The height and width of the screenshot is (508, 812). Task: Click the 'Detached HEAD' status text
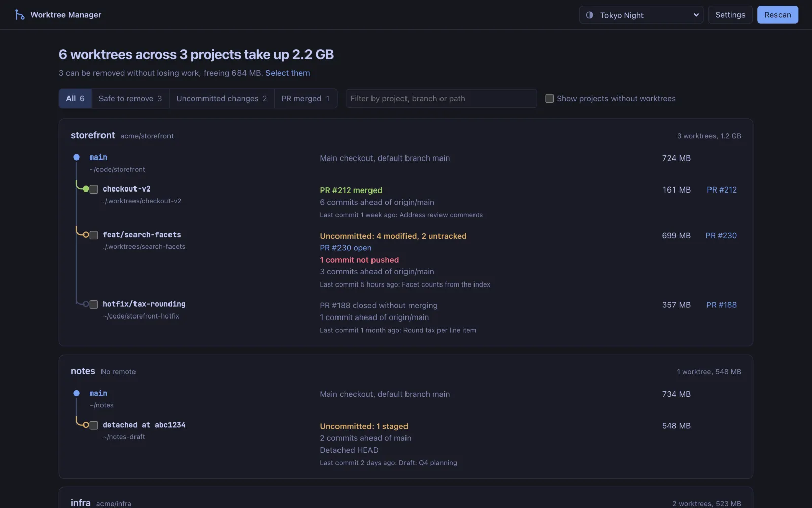point(349,450)
